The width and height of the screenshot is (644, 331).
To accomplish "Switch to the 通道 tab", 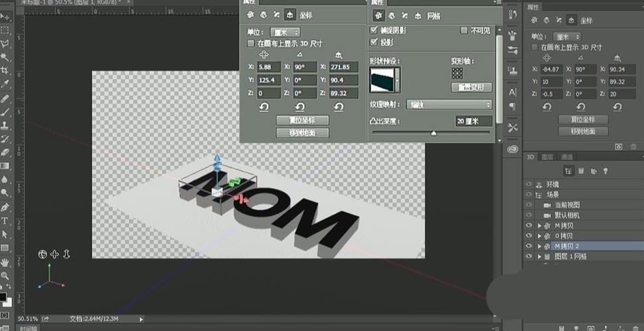I will (x=567, y=157).
